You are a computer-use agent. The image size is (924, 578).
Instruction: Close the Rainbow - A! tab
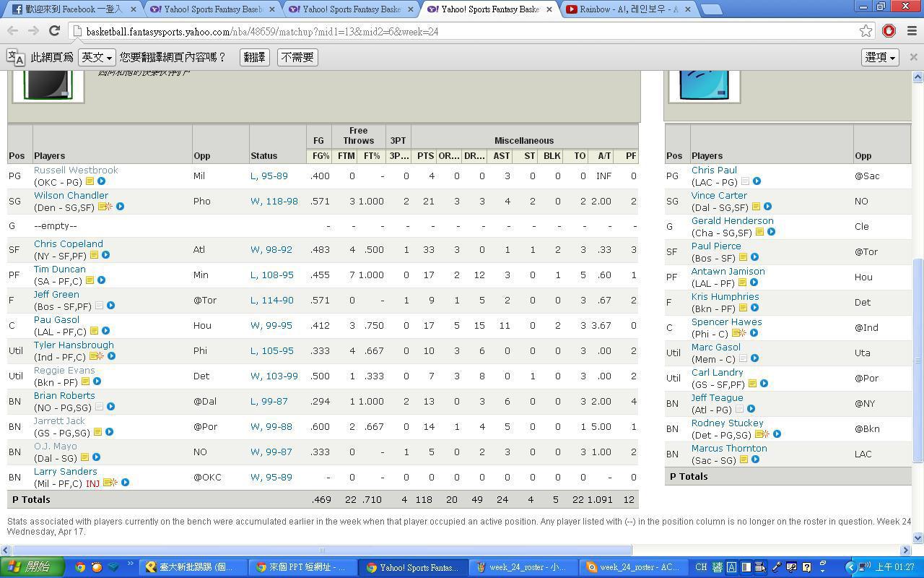[x=687, y=9]
